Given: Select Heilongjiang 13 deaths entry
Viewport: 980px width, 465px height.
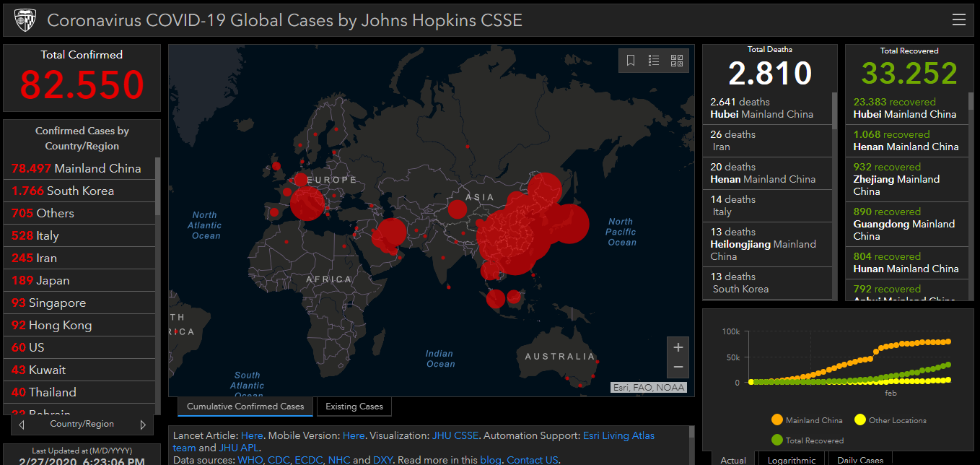Looking at the screenshot, I should pyautogui.click(x=767, y=245).
